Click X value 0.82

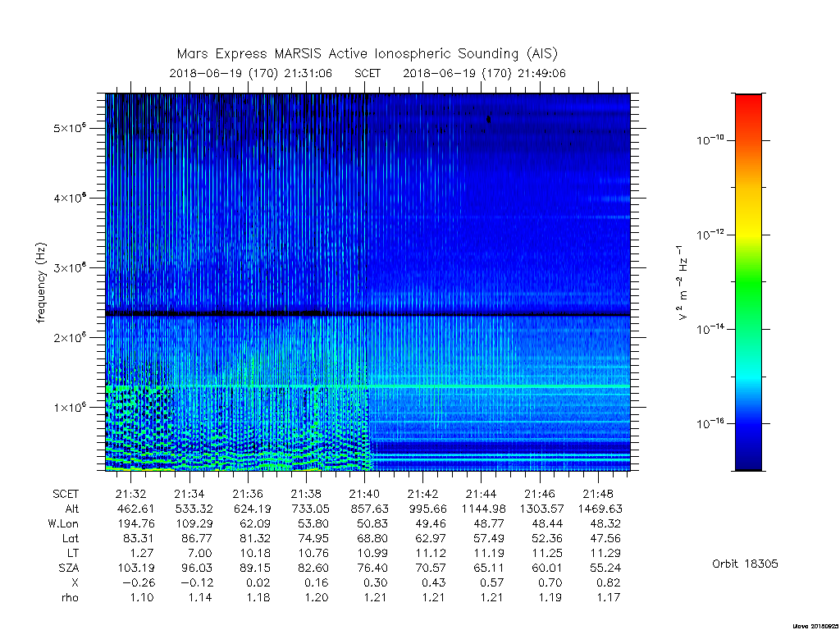(609, 582)
